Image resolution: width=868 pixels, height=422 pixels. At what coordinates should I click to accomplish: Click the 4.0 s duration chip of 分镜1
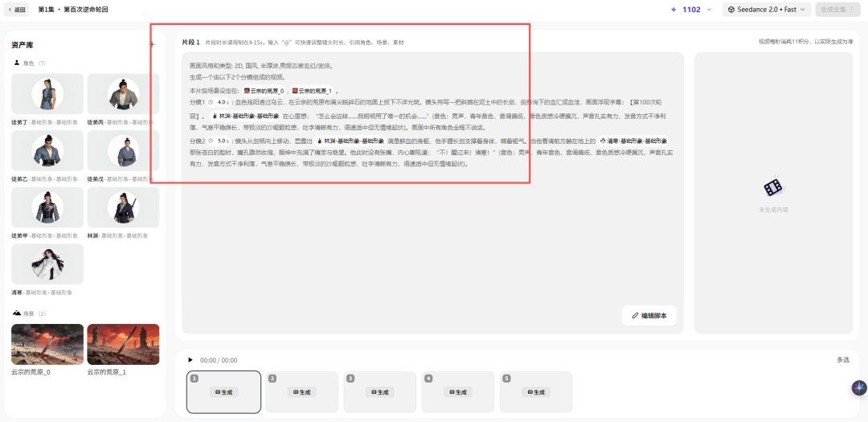click(x=219, y=102)
